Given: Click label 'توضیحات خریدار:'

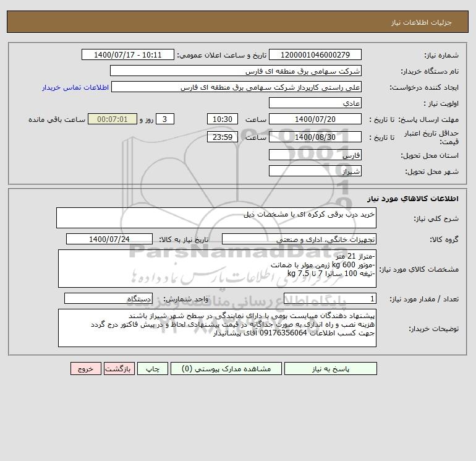Looking at the screenshot, I should pyautogui.click(x=433, y=329).
